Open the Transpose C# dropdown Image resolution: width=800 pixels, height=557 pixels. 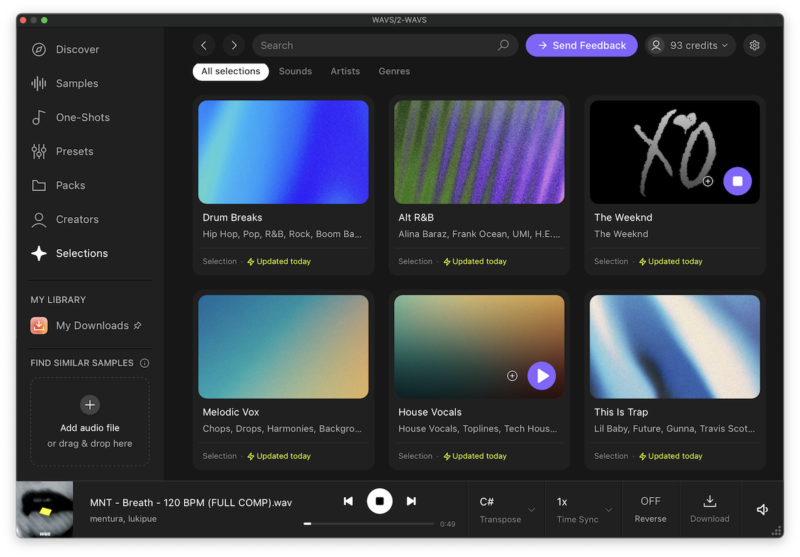(506, 509)
